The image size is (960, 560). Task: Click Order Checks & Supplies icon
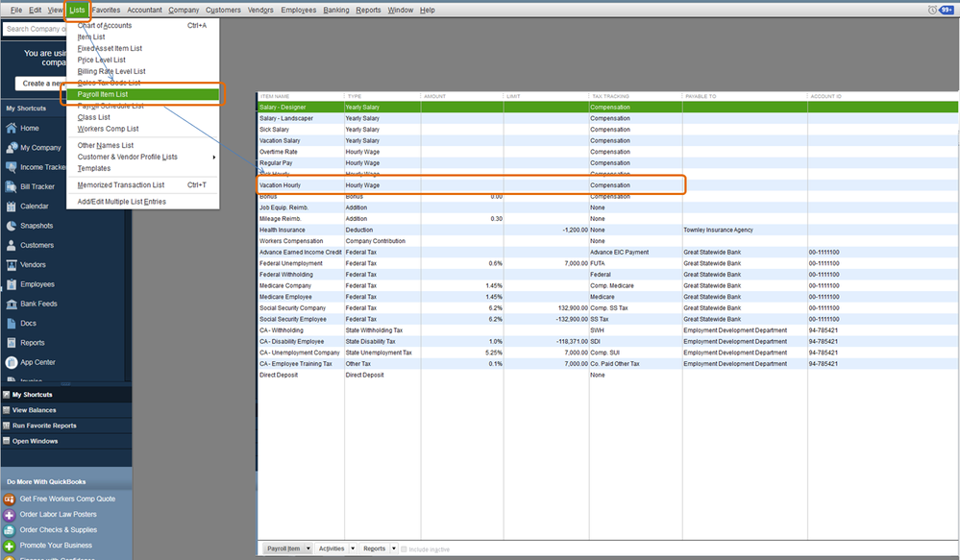pyautogui.click(x=10, y=530)
